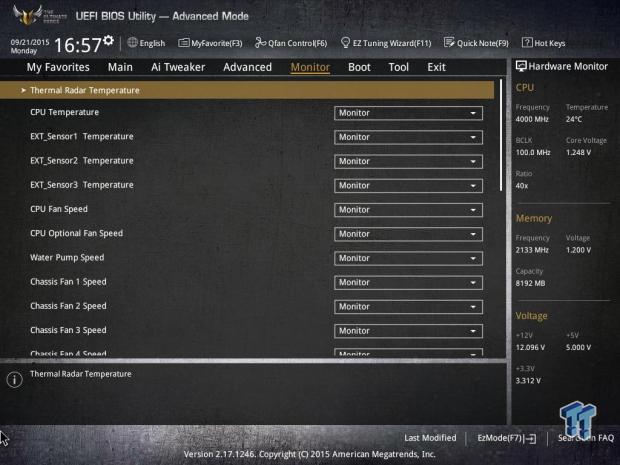620x465 pixels.
Task: Click the info icon in help panel
Action: (x=15, y=380)
